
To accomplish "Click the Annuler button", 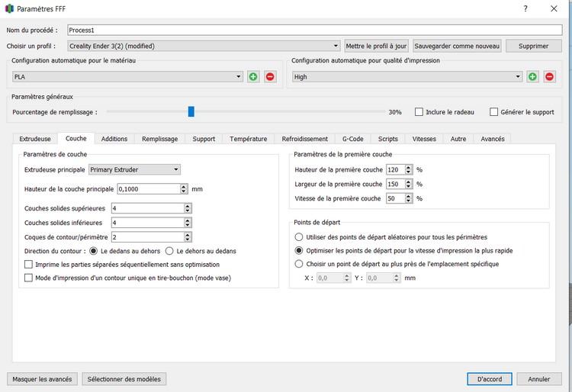I will coord(538,379).
